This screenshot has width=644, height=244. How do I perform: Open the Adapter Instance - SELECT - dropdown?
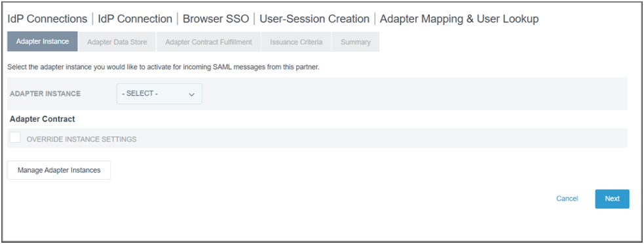159,94
